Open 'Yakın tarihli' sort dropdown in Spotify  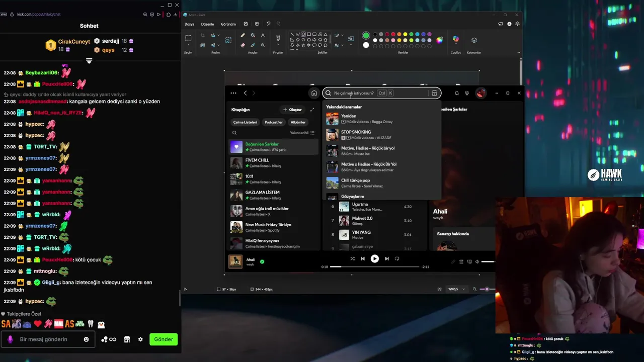302,133
